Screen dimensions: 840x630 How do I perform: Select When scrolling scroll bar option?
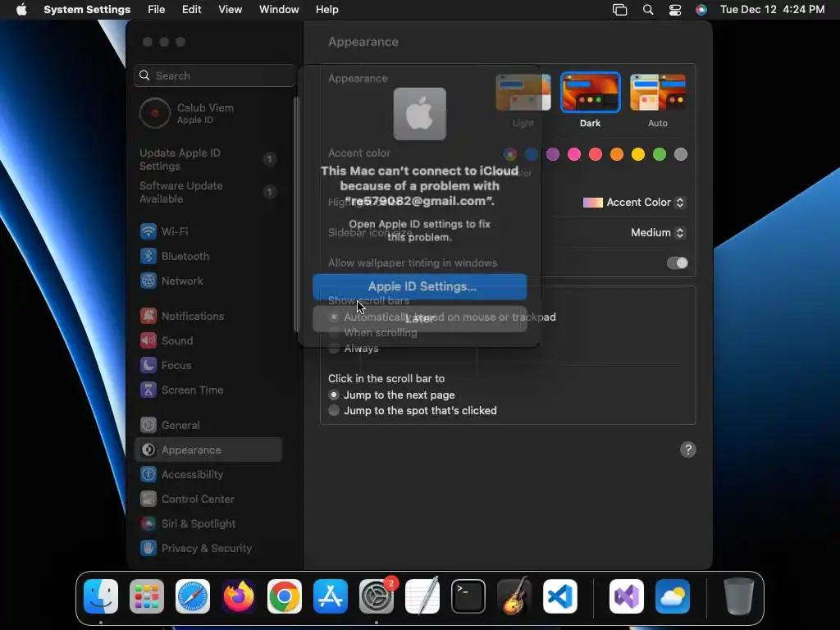pyautogui.click(x=334, y=333)
